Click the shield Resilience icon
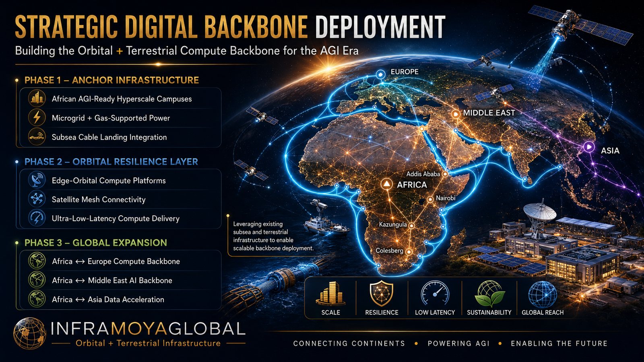Image resolution: width=644 pixels, height=362 pixels. (x=381, y=293)
